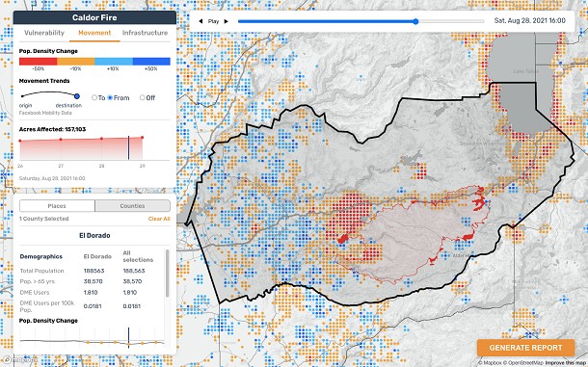The height and width of the screenshot is (367, 588).
Task: Step timeline forward with right arrow
Action: [227, 21]
